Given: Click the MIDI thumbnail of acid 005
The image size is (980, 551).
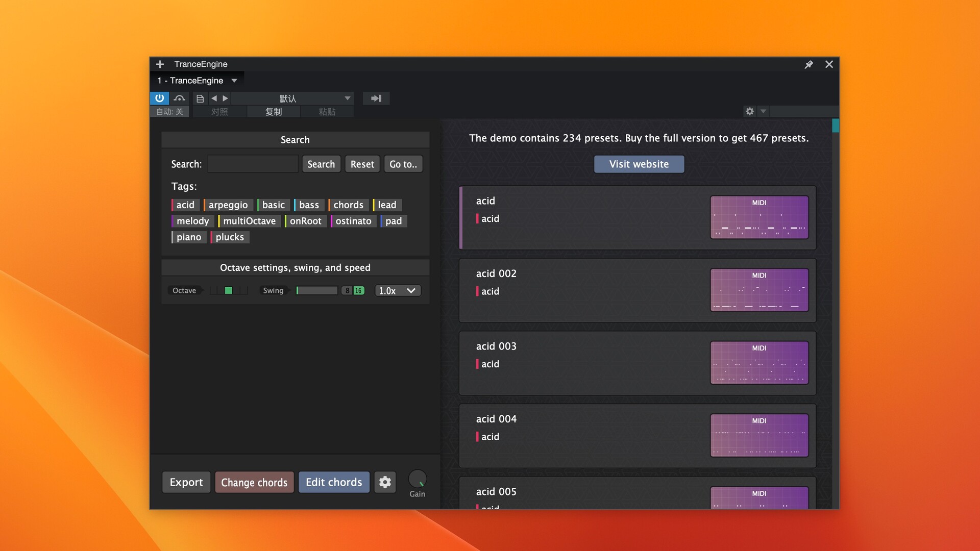Looking at the screenshot, I should [759, 498].
